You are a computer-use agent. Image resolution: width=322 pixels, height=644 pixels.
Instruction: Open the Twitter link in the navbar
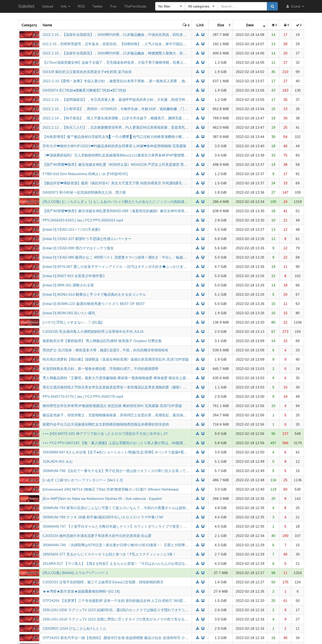click(98, 6)
